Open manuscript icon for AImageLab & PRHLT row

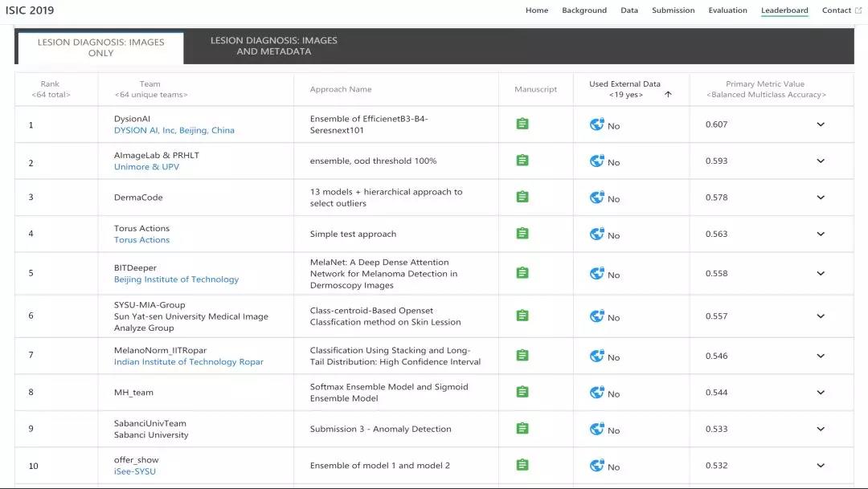(522, 161)
